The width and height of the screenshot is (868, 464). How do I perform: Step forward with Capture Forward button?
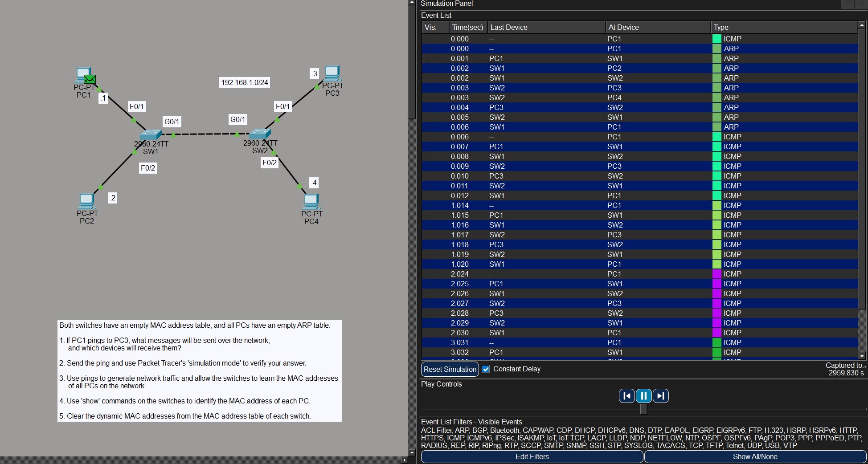[x=660, y=395]
